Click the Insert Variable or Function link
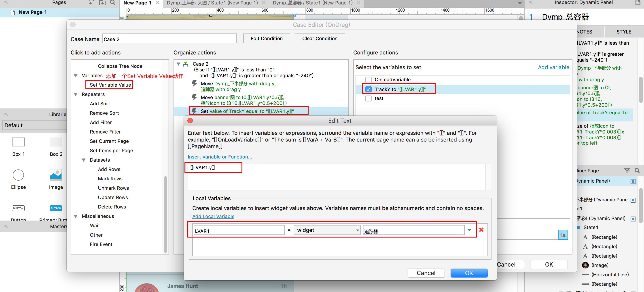 pyautogui.click(x=220, y=157)
